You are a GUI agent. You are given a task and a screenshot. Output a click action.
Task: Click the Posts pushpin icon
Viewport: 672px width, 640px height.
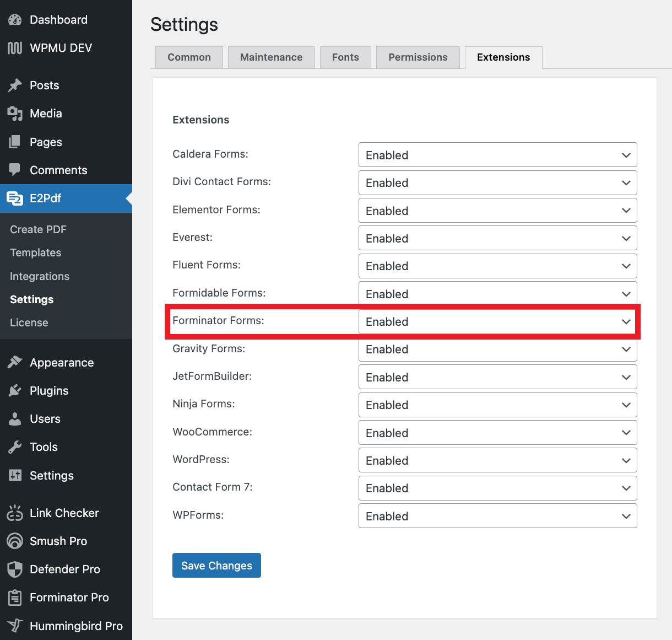pos(15,85)
